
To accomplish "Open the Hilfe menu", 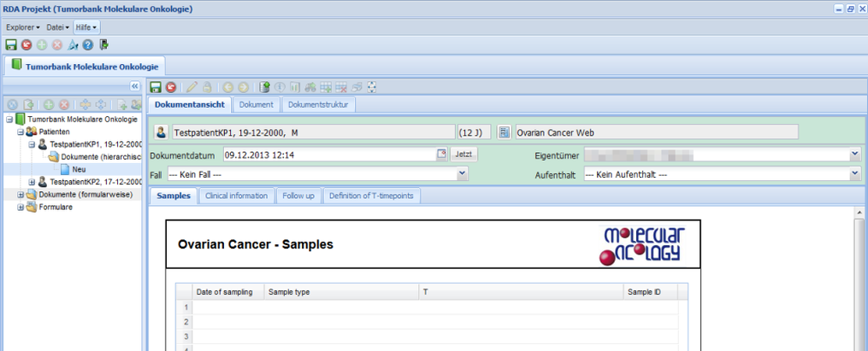I will click(86, 27).
